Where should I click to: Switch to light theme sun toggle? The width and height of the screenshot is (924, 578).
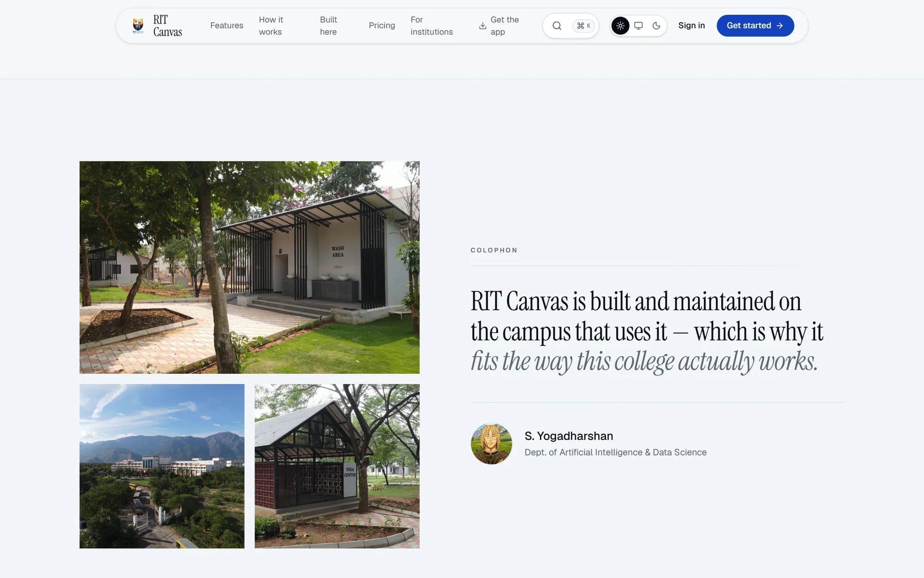[620, 26]
